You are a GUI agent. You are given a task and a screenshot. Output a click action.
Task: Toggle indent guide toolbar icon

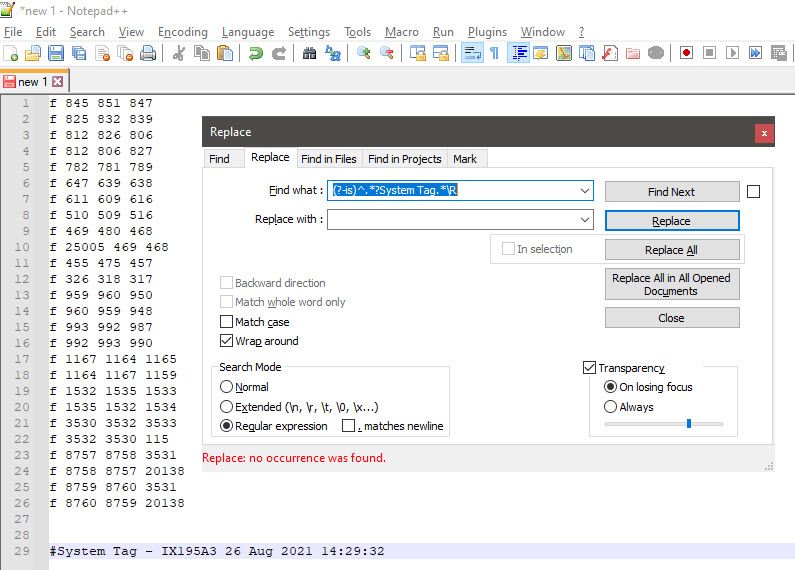tap(519, 53)
